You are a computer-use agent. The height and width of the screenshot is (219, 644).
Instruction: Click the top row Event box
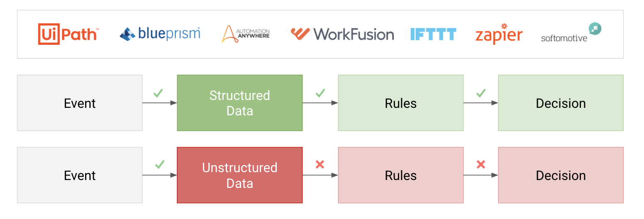[80, 103]
